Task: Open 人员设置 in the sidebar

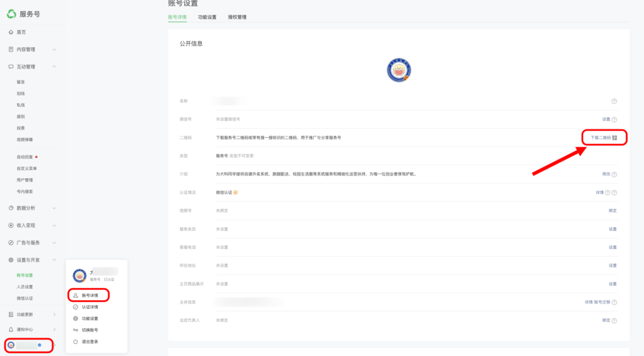Action: 25,287
